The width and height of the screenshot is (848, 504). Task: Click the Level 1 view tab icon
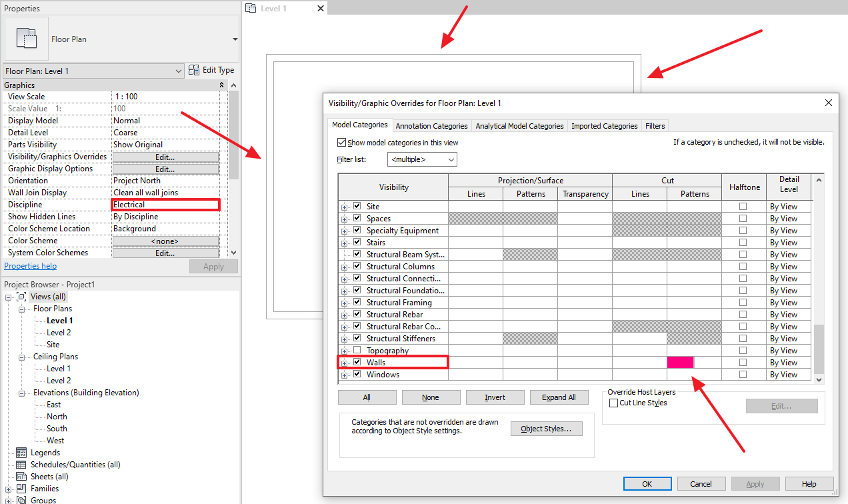251,8
